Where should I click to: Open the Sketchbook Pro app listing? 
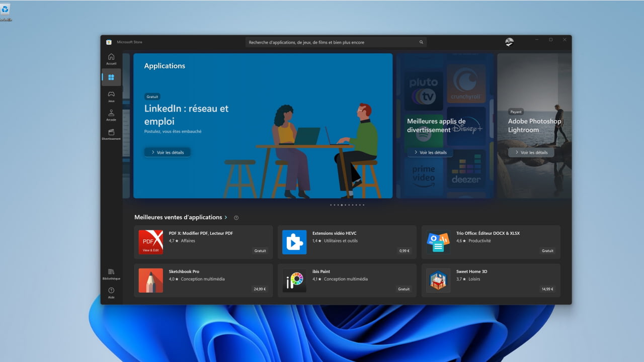pos(203,280)
